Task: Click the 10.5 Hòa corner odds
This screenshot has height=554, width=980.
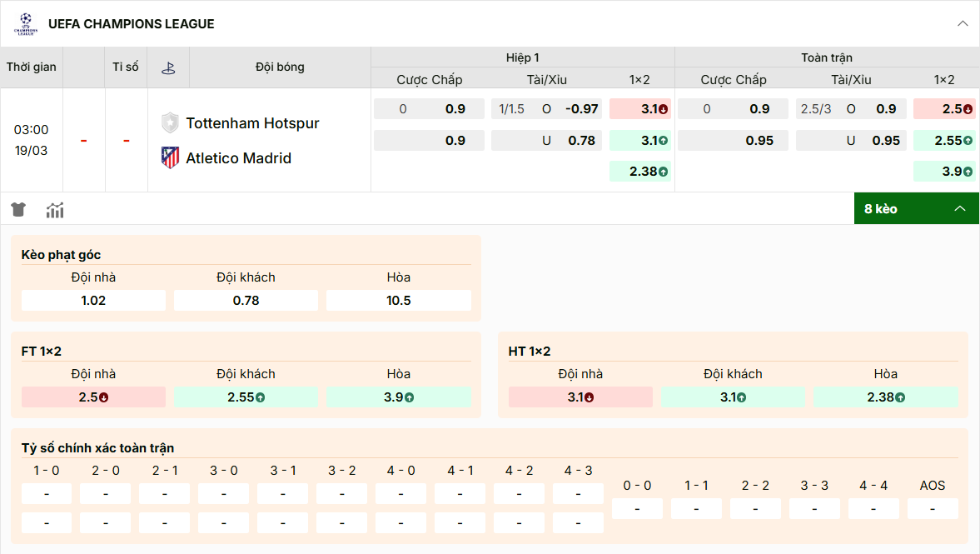Action: click(x=398, y=300)
